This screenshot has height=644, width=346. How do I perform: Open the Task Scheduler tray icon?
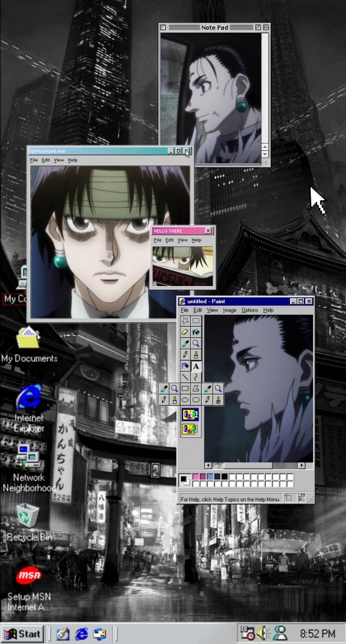click(x=247, y=633)
